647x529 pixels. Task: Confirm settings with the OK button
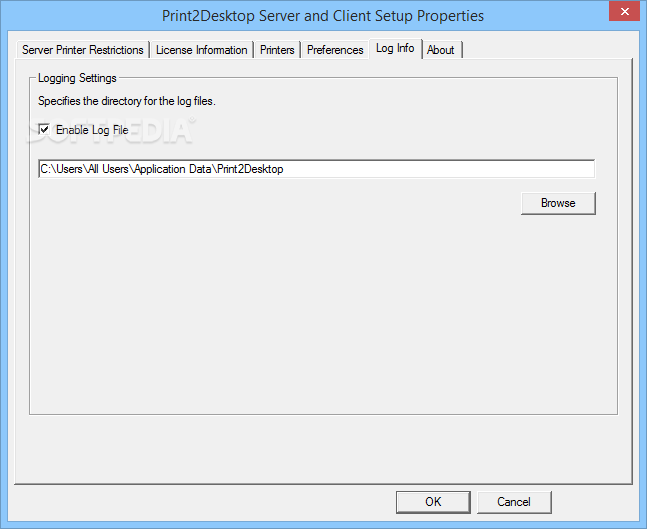point(433,502)
